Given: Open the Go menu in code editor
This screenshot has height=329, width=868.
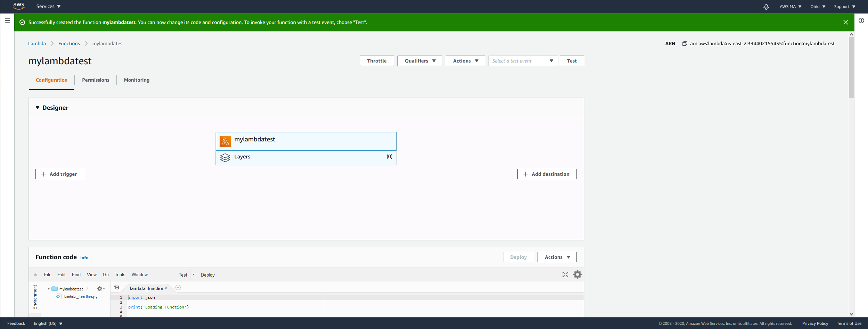Looking at the screenshot, I should click(106, 274).
